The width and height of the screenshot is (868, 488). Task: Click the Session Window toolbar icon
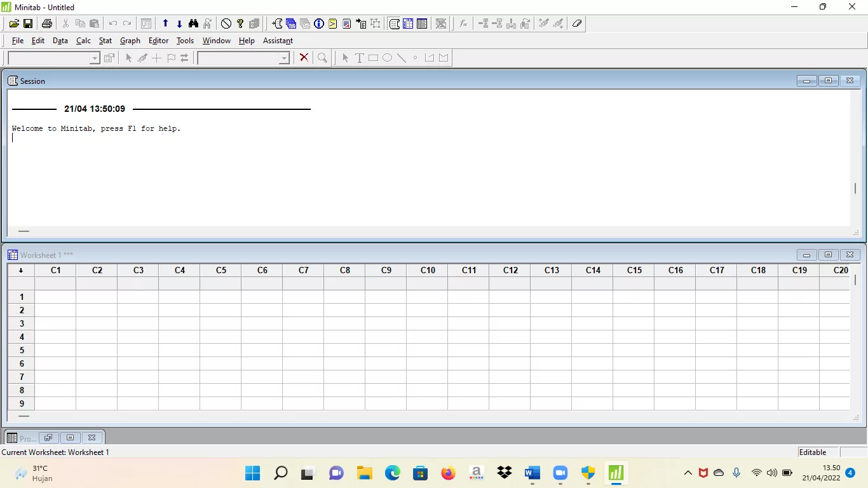[x=394, y=24]
